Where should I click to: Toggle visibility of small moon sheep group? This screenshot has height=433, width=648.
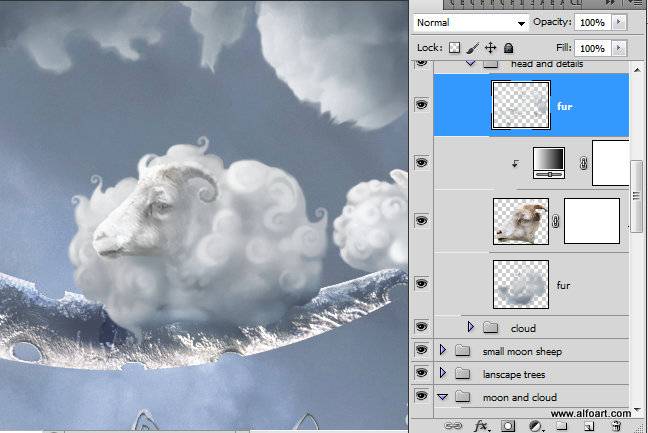421,350
